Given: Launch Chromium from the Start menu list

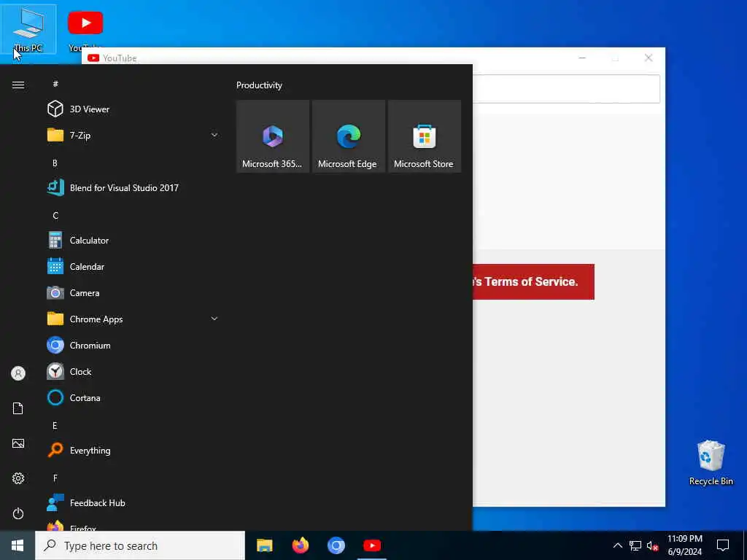Looking at the screenshot, I should tap(133, 345).
